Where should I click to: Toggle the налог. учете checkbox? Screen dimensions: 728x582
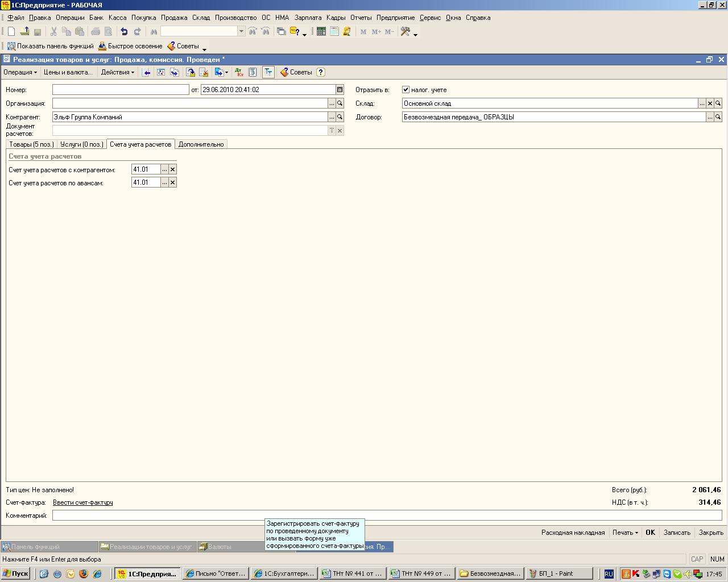(406, 90)
